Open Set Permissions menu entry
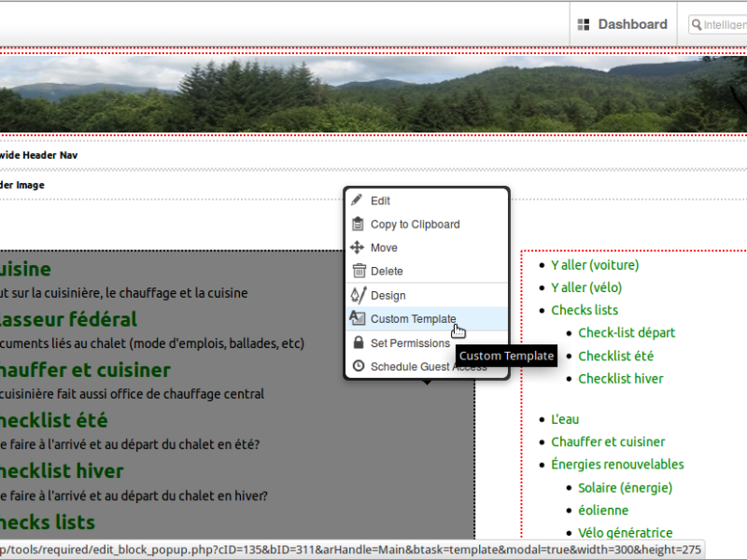 pos(427,343)
